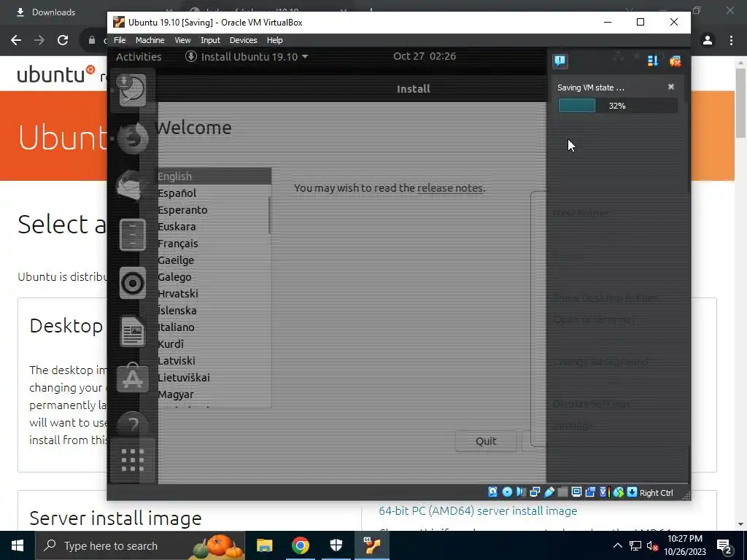Select Magyar in the language list
The width and height of the screenshot is (747, 560).
pyautogui.click(x=214, y=394)
